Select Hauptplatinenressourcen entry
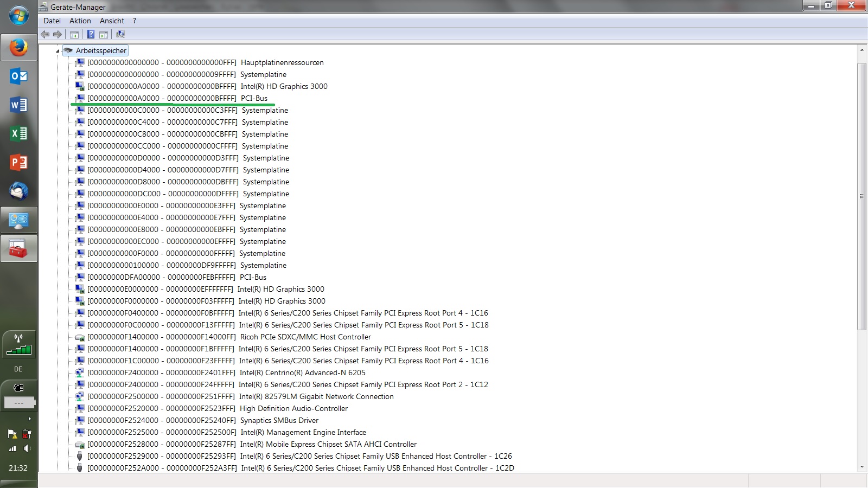The width and height of the screenshot is (868, 488). (x=206, y=62)
